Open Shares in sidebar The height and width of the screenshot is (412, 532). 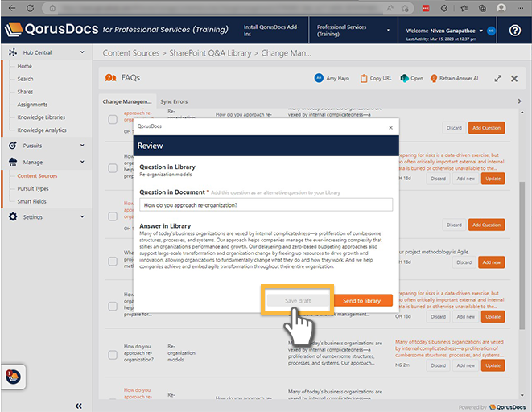[25, 92]
